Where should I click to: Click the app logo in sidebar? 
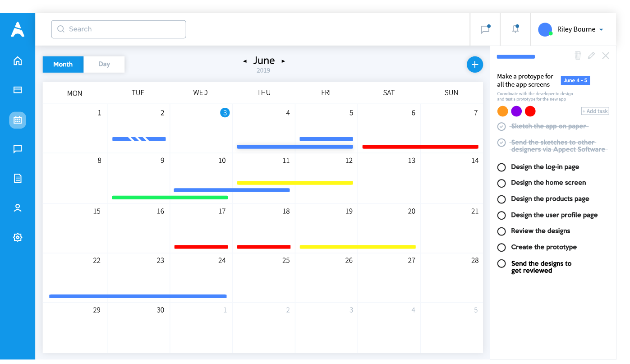click(x=18, y=29)
